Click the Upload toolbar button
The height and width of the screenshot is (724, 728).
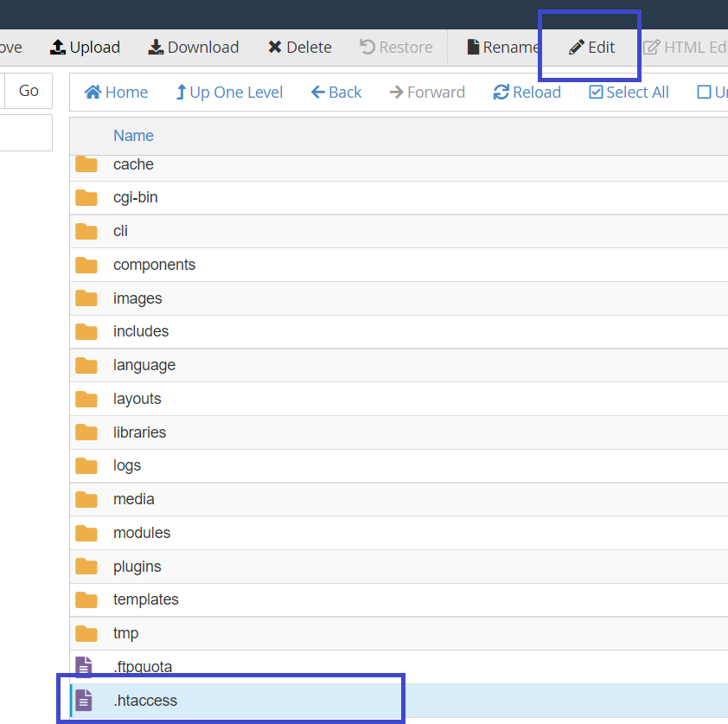pos(85,48)
